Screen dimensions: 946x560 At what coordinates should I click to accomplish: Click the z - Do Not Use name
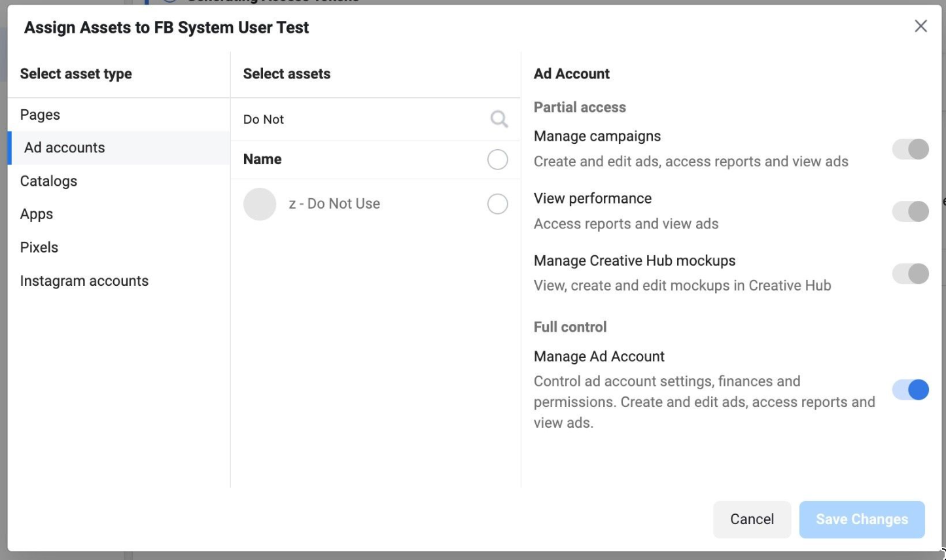[x=334, y=204]
